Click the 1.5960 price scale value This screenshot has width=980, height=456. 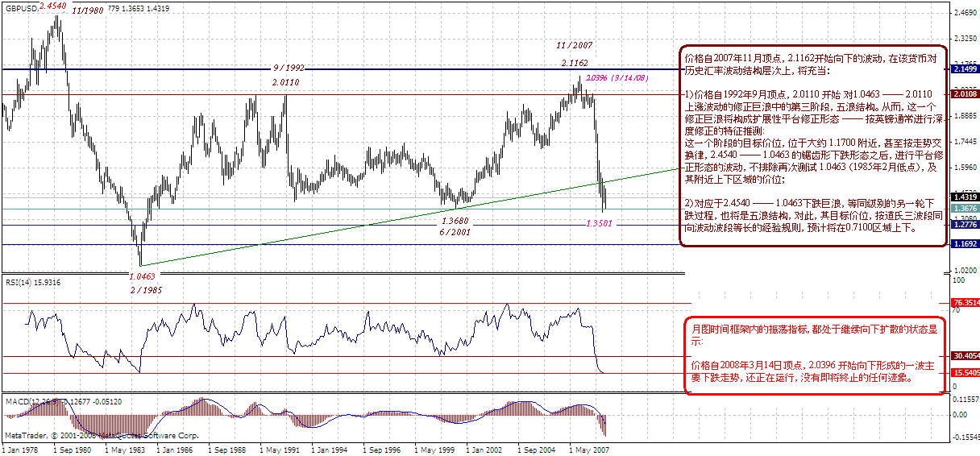[965, 168]
